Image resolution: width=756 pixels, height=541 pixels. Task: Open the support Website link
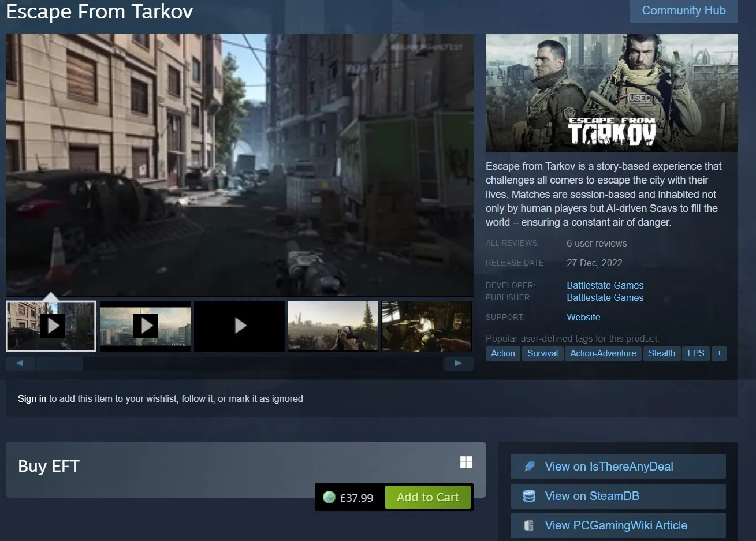coord(583,317)
